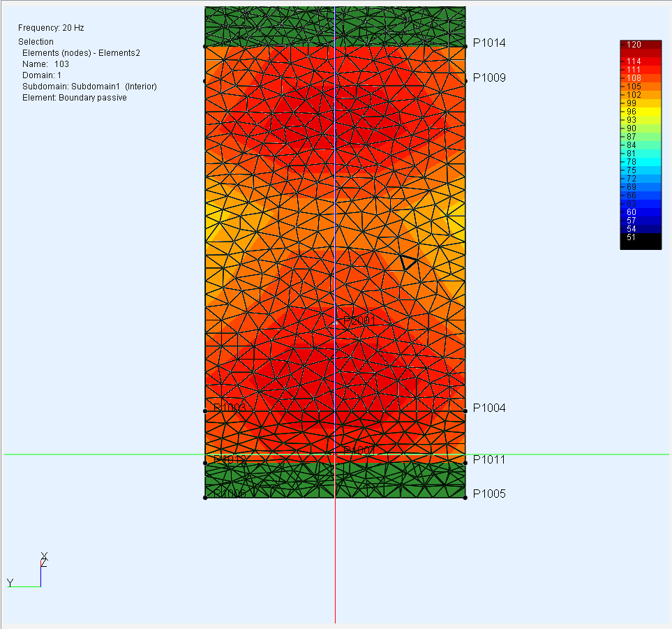Click the point marker beside label P1004

pos(465,411)
